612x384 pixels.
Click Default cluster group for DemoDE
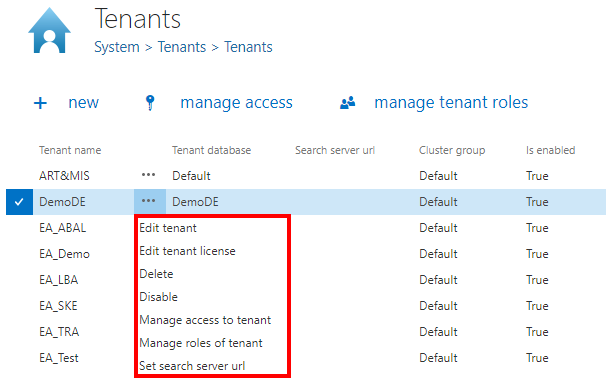coord(438,202)
